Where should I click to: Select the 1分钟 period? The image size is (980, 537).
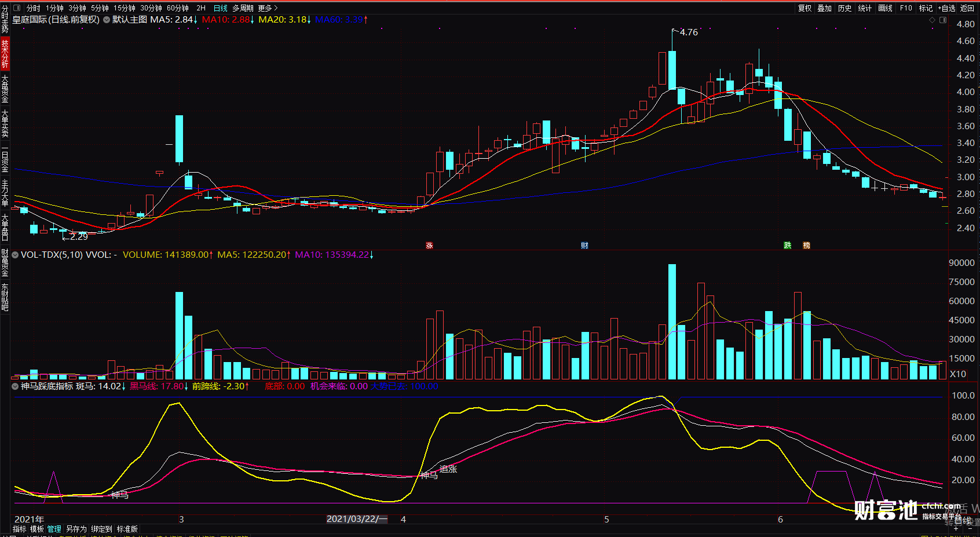click(55, 8)
